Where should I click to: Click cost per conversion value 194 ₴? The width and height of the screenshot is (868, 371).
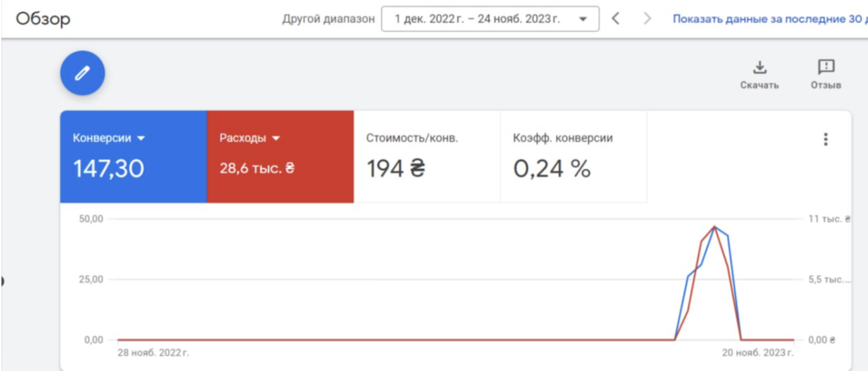point(396,169)
